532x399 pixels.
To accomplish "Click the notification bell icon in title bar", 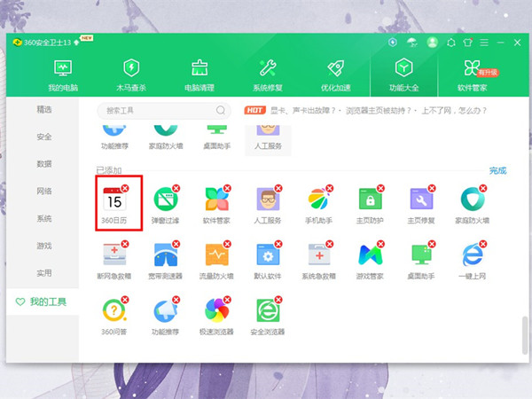I will pyautogui.click(x=451, y=43).
